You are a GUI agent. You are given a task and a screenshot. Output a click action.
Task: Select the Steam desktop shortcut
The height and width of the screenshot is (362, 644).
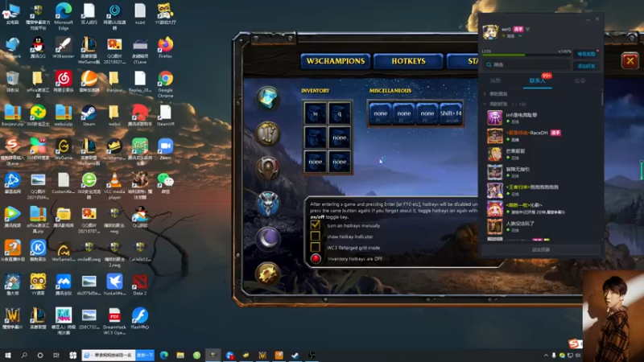[x=89, y=115]
